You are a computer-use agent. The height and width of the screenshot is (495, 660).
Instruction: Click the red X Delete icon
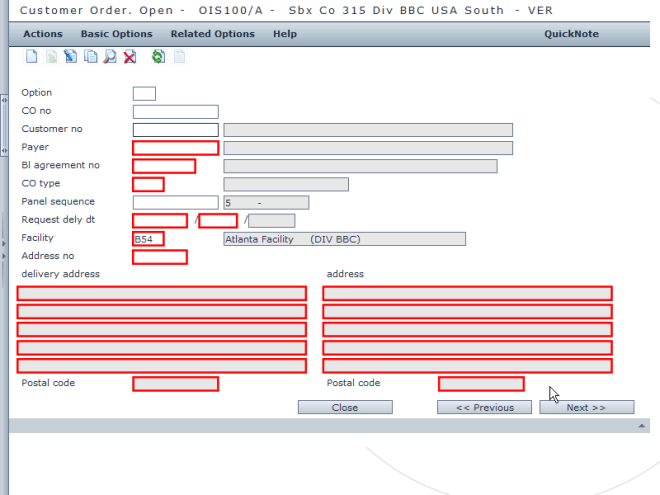point(130,58)
